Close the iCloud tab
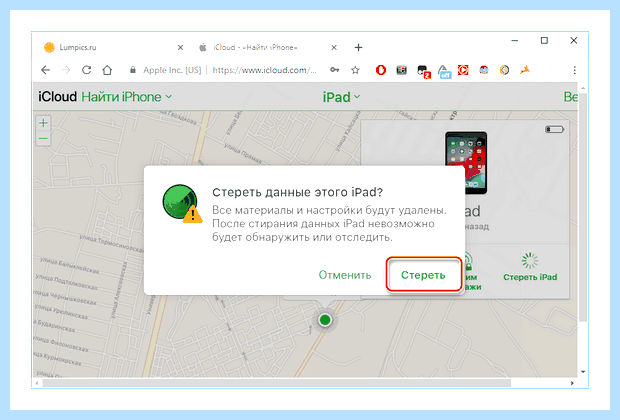 point(334,47)
